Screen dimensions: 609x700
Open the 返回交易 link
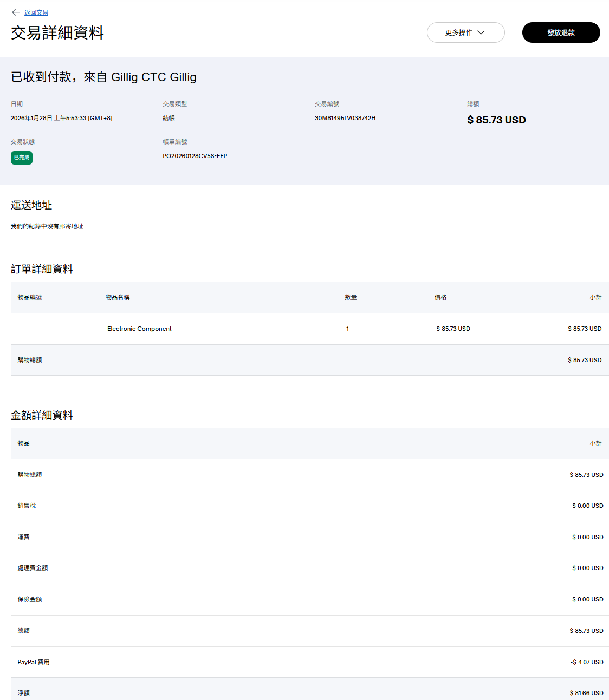click(36, 12)
